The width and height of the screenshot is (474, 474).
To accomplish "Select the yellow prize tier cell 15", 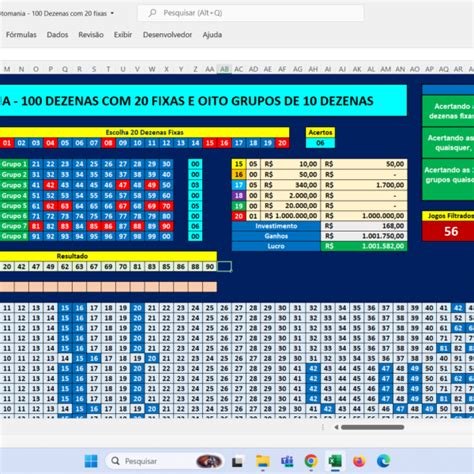I will click(x=239, y=164).
